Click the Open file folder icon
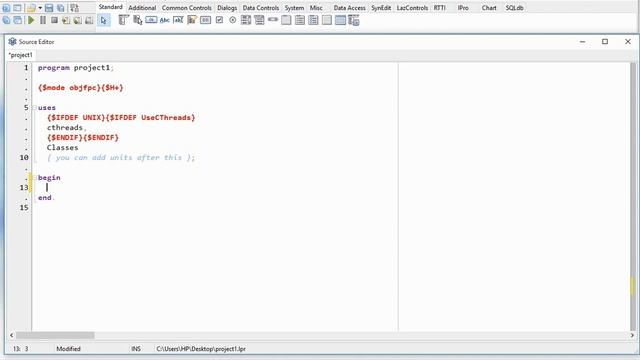Viewport: 640px width, 360px height. click(x=31, y=8)
